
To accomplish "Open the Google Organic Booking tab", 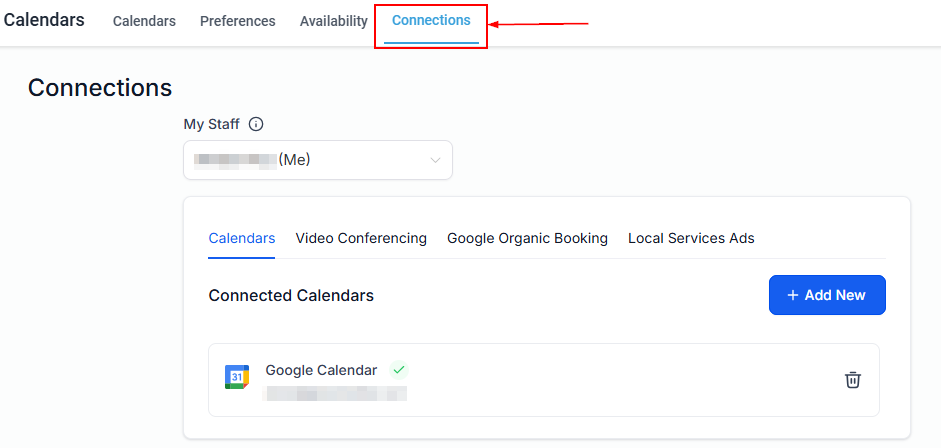I will point(527,238).
